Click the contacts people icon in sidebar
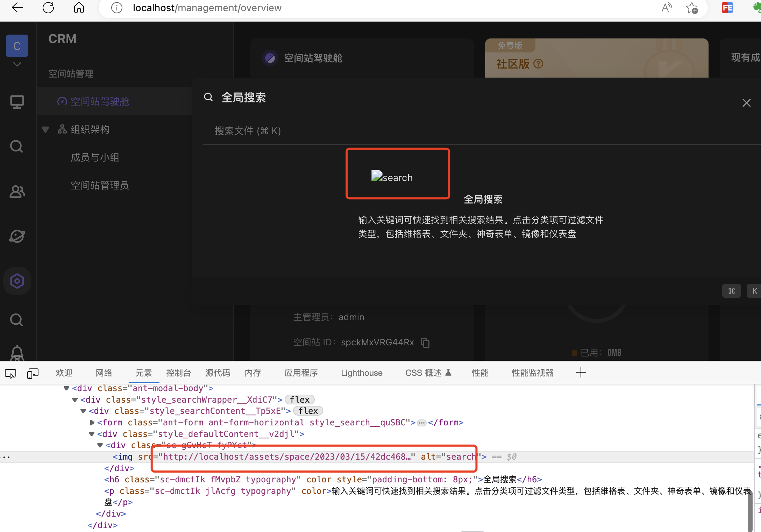This screenshot has width=761, height=532. click(17, 192)
